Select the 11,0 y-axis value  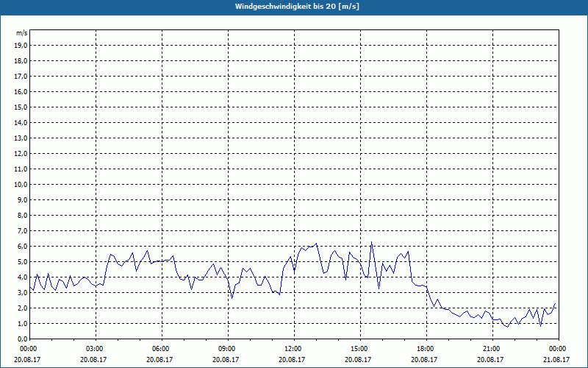click(21, 169)
